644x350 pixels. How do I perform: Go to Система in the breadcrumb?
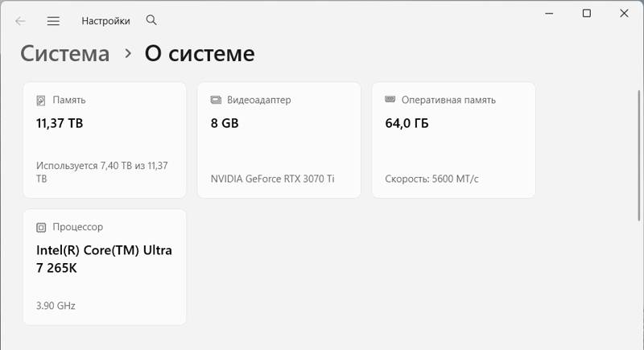pyautogui.click(x=64, y=54)
